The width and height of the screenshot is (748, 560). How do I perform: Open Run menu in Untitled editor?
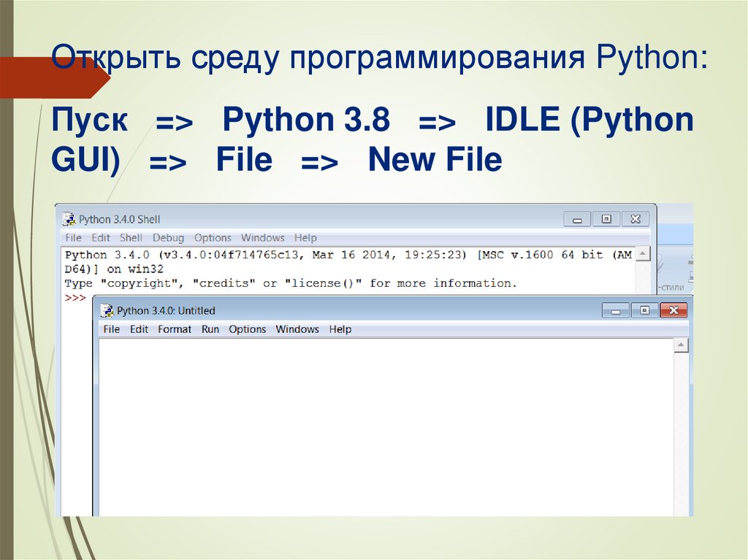210,329
